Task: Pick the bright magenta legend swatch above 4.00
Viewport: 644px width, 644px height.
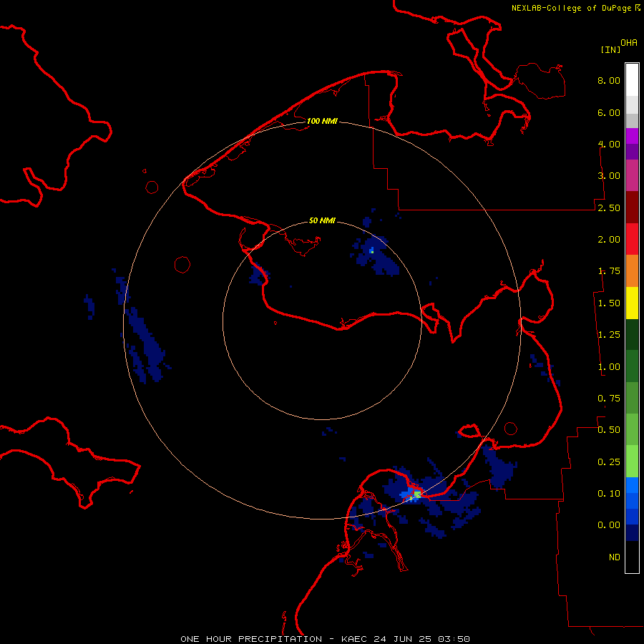Action: 632,136
